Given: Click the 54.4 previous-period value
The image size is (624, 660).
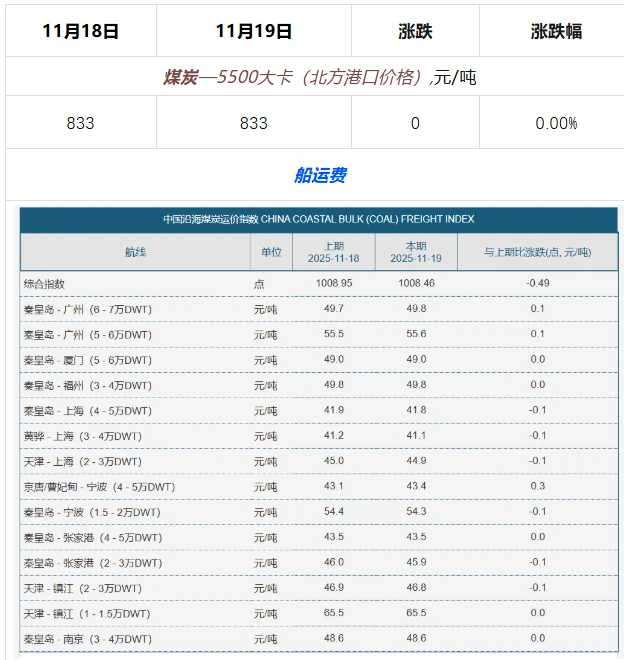Looking at the screenshot, I should pyautogui.click(x=334, y=511).
